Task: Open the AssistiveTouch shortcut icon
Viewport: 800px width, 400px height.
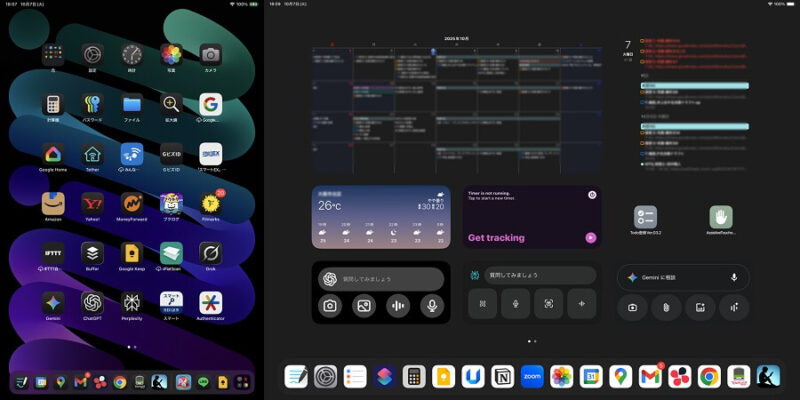Action: click(x=721, y=217)
